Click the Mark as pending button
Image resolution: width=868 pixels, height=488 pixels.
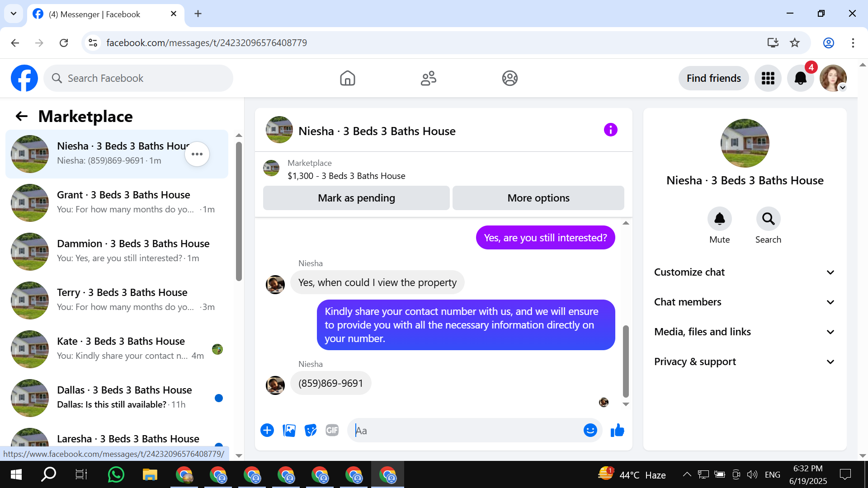click(356, 198)
